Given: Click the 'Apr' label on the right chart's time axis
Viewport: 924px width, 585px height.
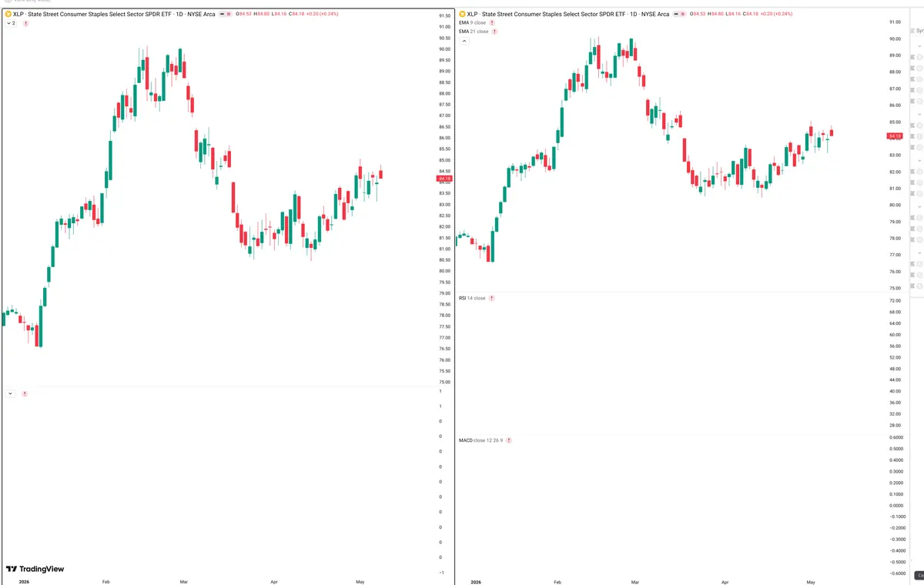Looking at the screenshot, I should [x=725, y=582].
